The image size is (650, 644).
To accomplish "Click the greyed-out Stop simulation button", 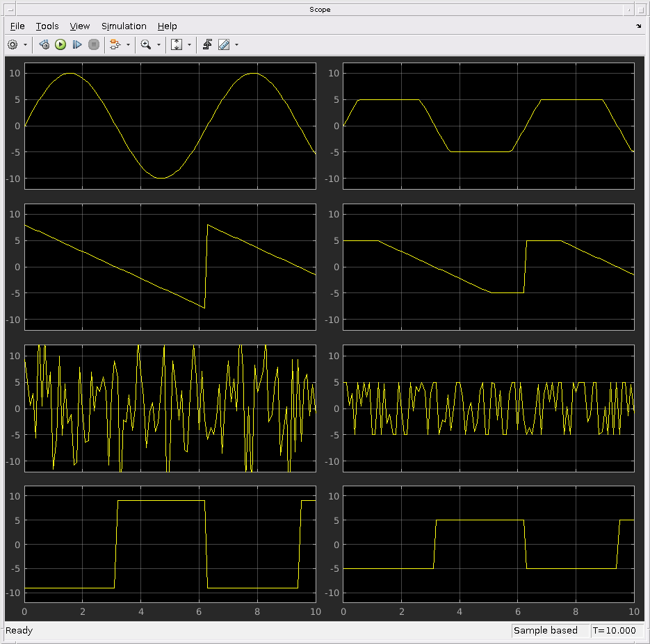I will click(x=94, y=44).
